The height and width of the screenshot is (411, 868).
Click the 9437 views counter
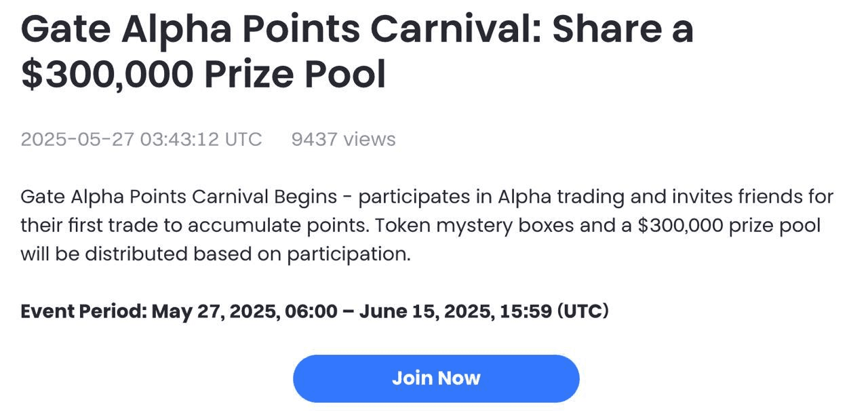tap(343, 139)
